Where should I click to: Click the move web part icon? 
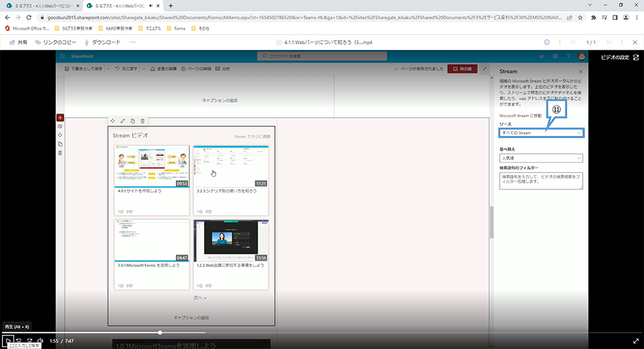pyautogui.click(x=113, y=121)
